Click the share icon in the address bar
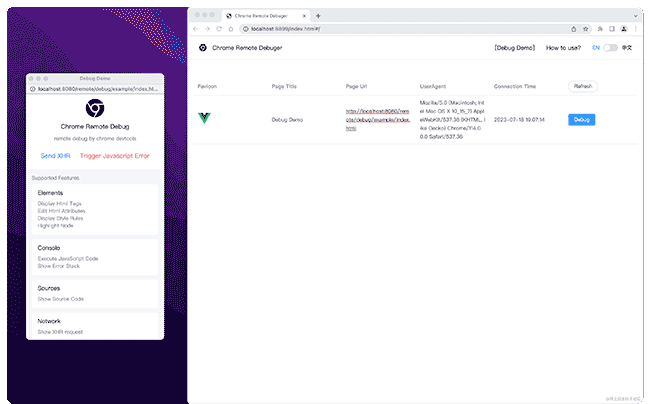 (x=574, y=29)
